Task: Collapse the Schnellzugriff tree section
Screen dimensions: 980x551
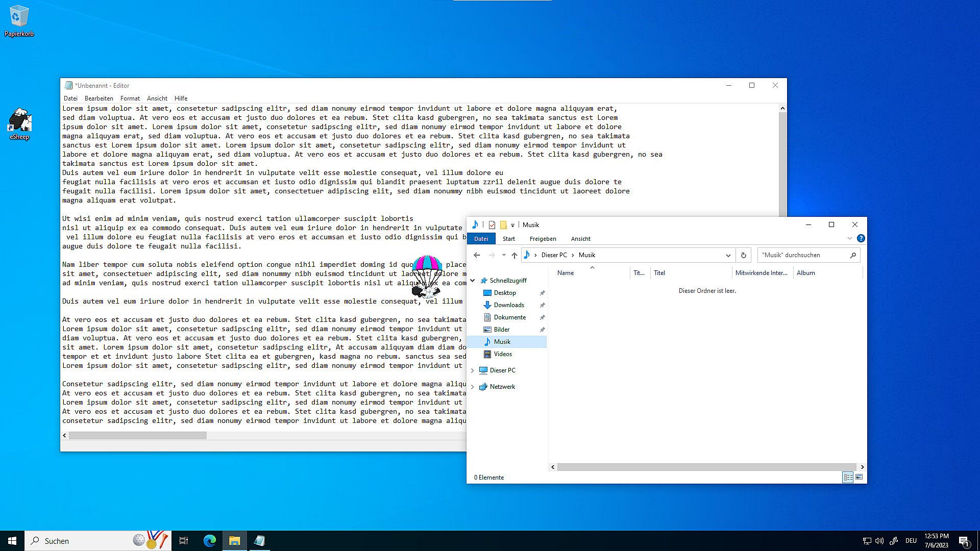Action: pyautogui.click(x=473, y=281)
